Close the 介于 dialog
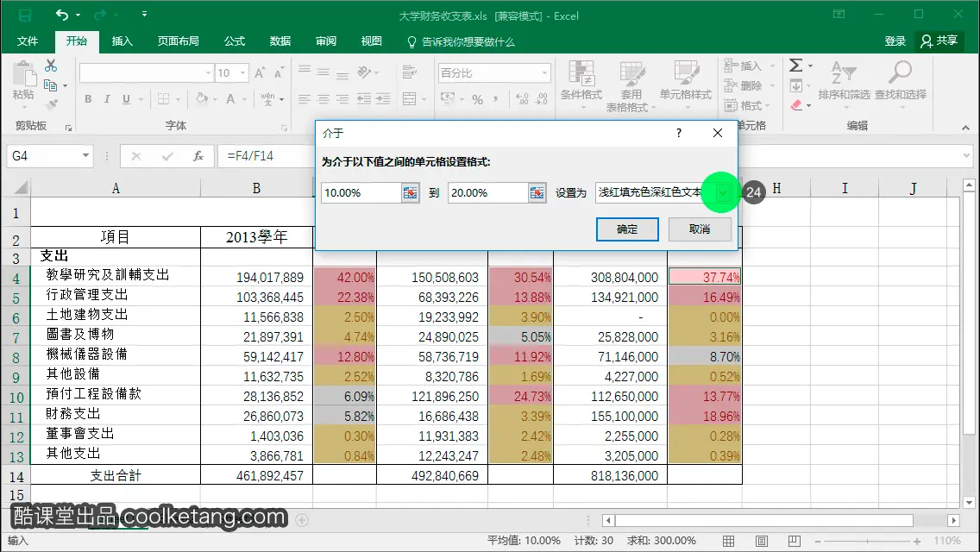 [718, 133]
